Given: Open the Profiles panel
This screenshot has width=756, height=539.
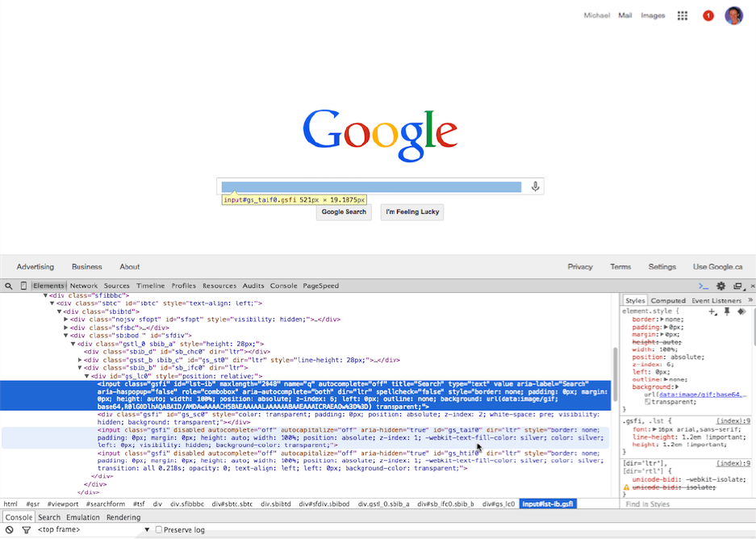Looking at the screenshot, I should [x=184, y=286].
